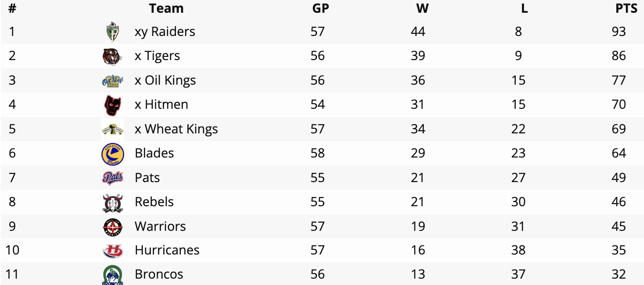Viewport: 644px width, 285px height.
Task: Open the x Wheat Kings team link
Action: tap(176, 129)
